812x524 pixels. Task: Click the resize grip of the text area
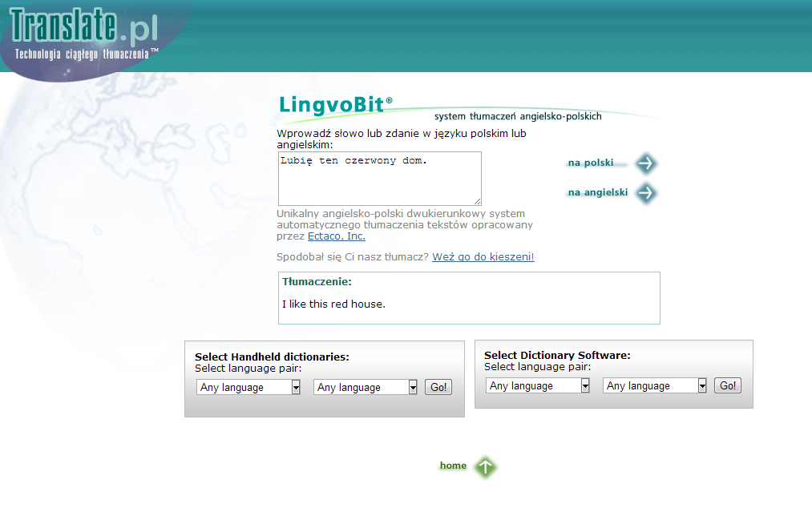tap(478, 201)
